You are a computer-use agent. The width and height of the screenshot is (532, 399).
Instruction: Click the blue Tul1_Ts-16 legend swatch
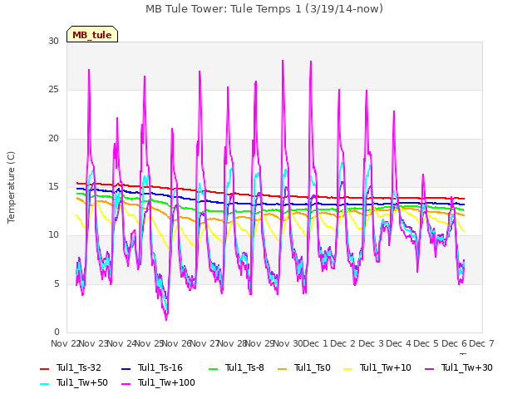coord(126,368)
